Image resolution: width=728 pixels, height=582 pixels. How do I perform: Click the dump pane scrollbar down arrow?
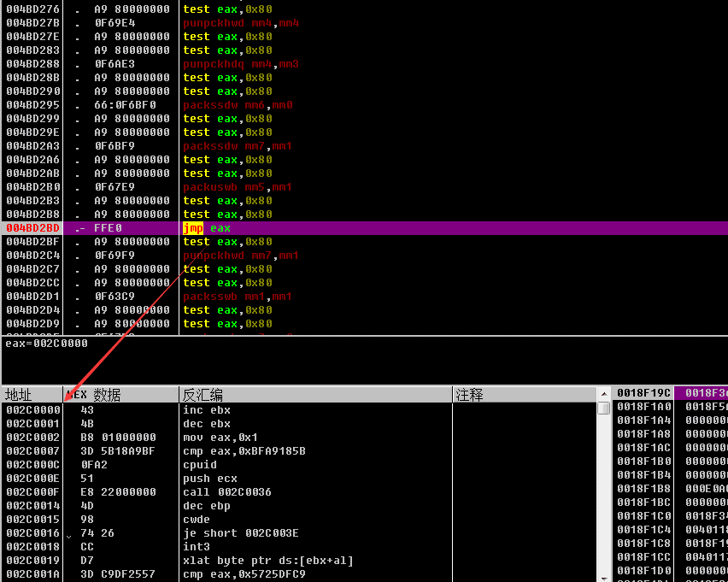coord(604,579)
